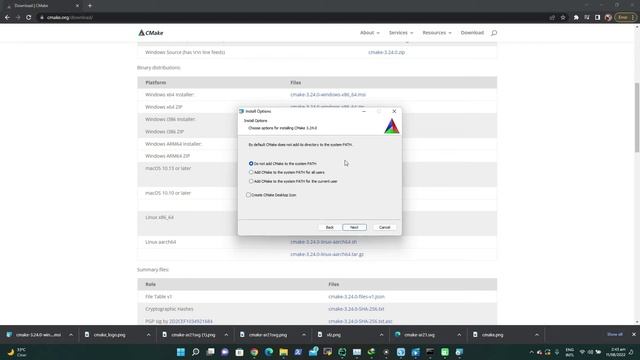The image size is (640, 360).
Task: Bookmark this page with the star icon
Action: point(563,18)
